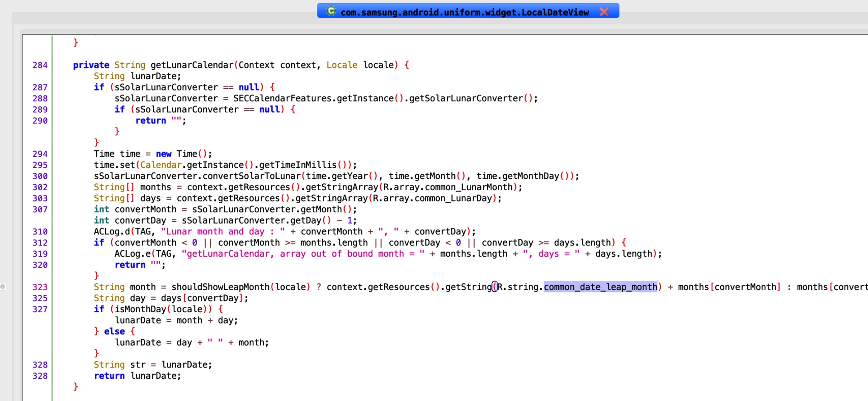This screenshot has height=401, width=868.
Task: Click the isMonthDay method call
Action: click(140, 309)
